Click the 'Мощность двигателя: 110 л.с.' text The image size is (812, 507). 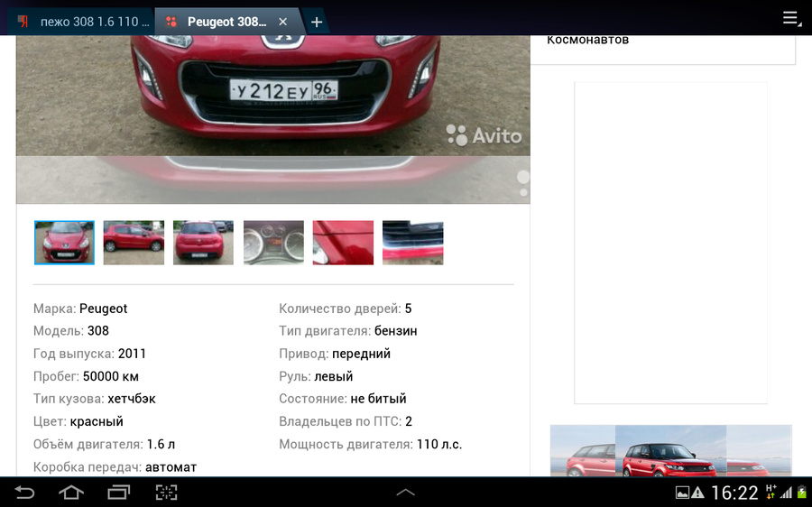370,445
